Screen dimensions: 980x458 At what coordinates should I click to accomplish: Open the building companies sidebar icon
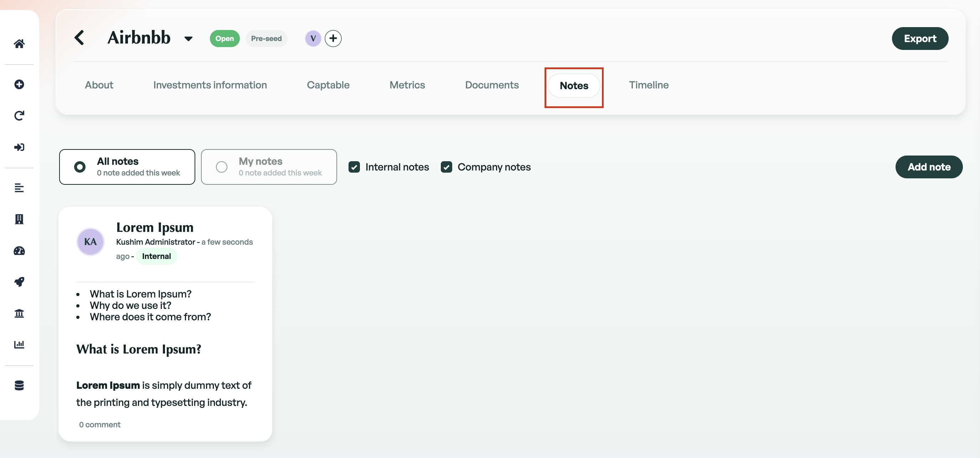click(x=19, y=219)
